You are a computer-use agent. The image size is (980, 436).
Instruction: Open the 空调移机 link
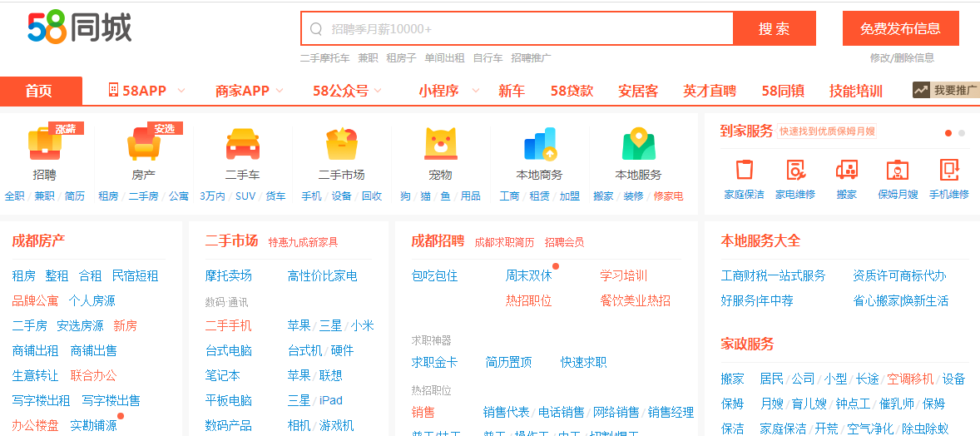tap(911, 379)
